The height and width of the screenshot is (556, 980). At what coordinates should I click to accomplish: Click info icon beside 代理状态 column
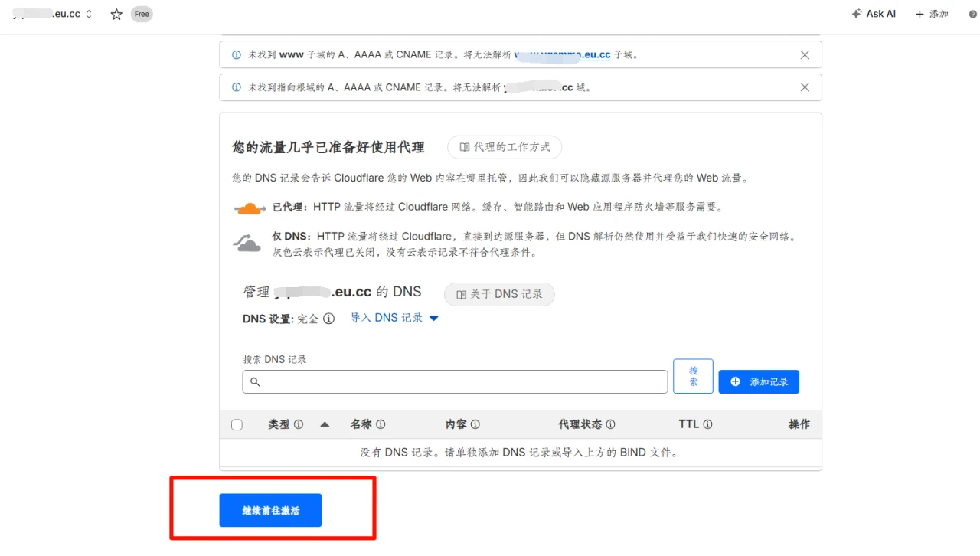tap(610, 424)
